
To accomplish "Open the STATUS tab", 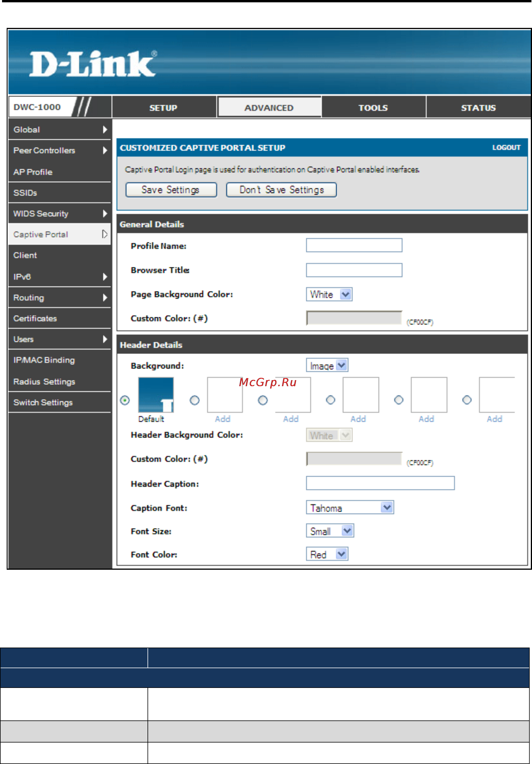I will (479, 107).
